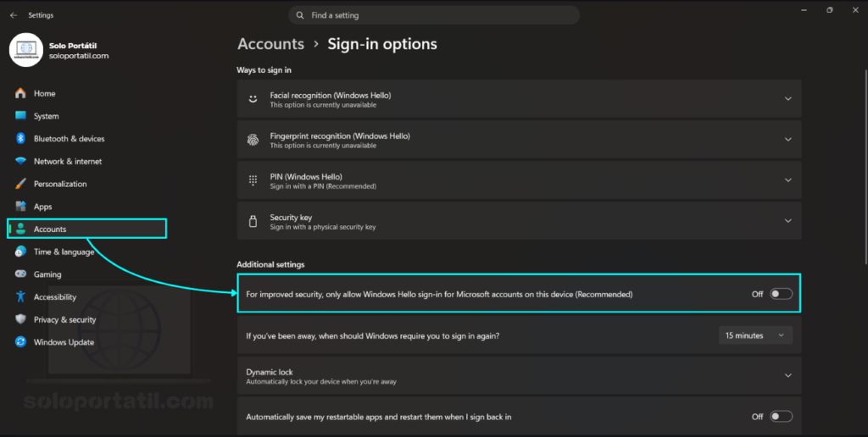Click the 'Additional settings' heading
Viewport: 868px width, 437px height.
270,264
